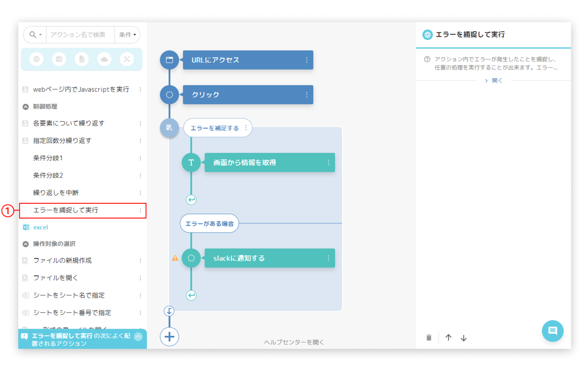Select シートをシート名で指定 action
Viewport: 588px width, 371px height.
click(69, 295)
